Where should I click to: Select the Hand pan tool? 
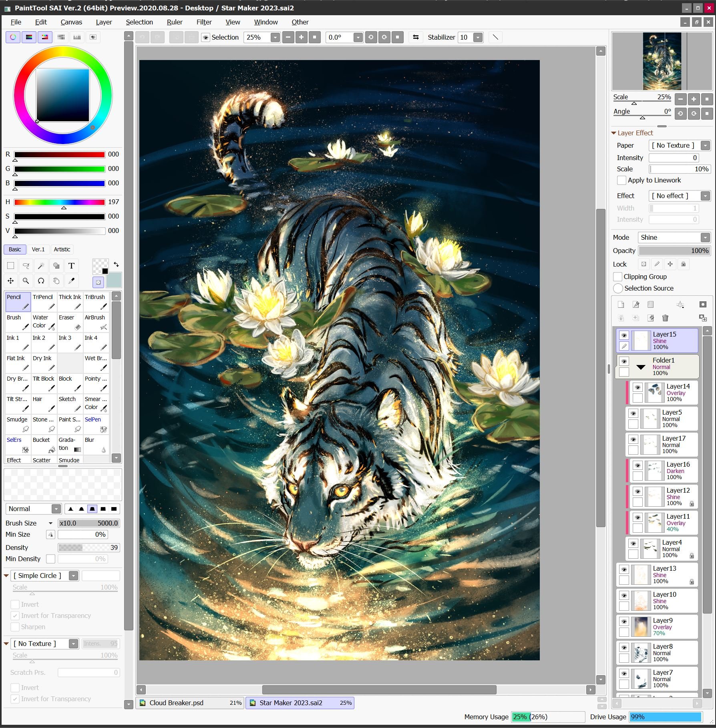tap(56, 281)
